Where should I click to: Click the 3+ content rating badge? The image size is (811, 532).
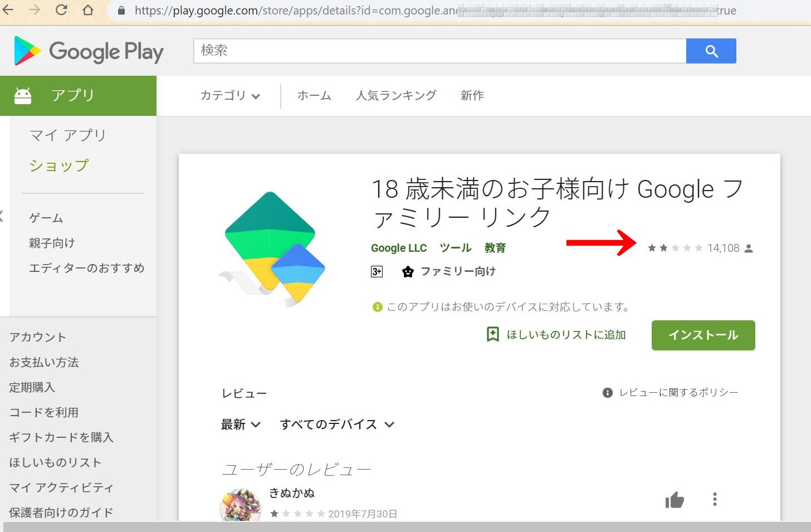click(377, 271)
